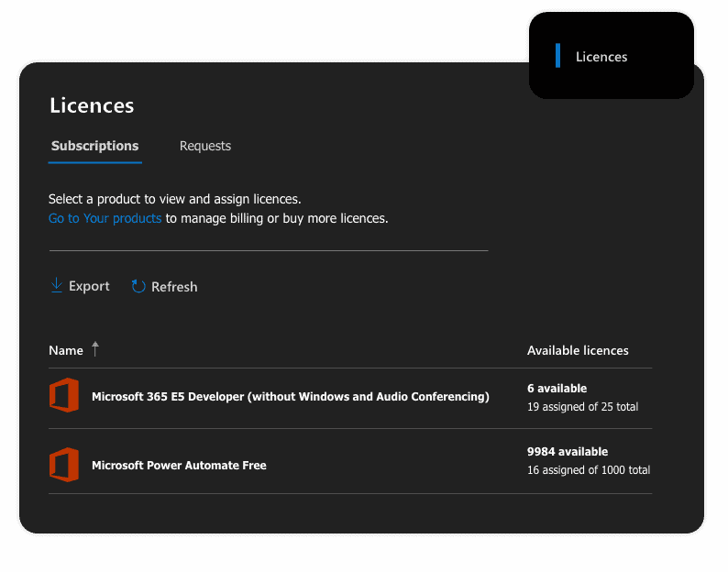The image size is (728, 572).
Task: Toggle the sort arrow beside Name
Action: coord(95,349)
